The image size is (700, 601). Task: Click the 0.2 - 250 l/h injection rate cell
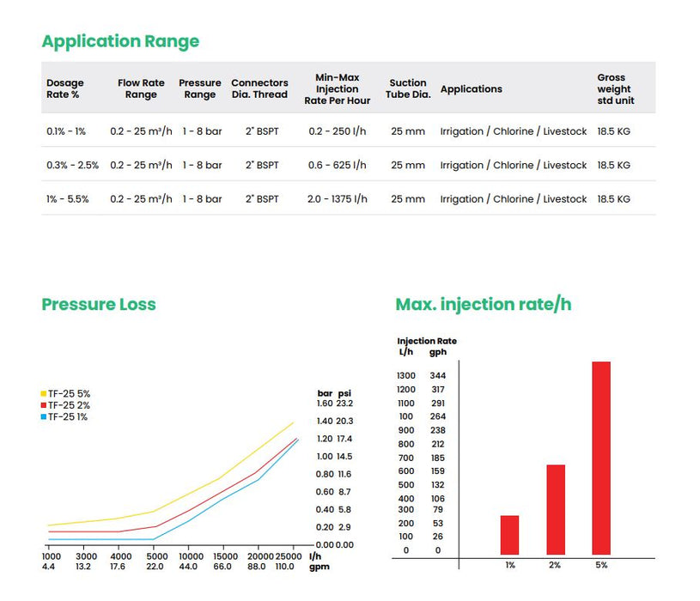point(337,131)
